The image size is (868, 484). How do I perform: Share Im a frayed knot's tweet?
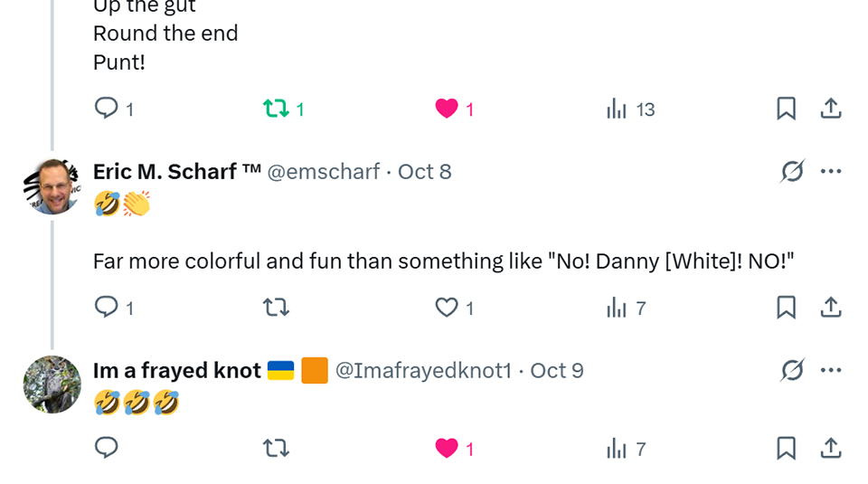[831, 448]
